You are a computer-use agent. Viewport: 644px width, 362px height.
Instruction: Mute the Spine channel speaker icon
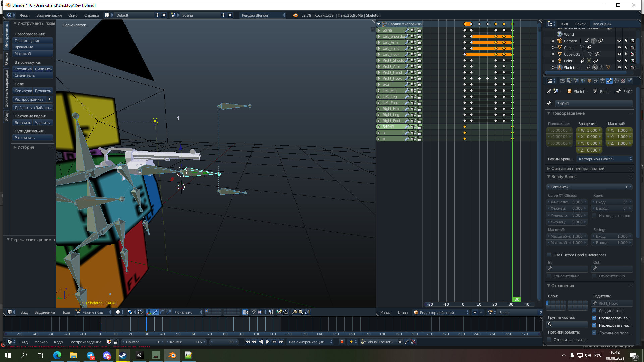coord(413,30)
